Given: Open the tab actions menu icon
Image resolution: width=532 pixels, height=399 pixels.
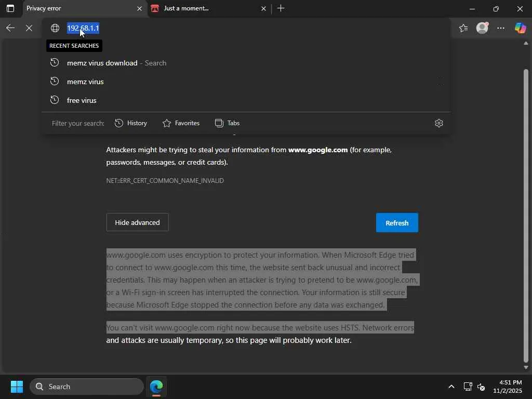Looking at the screenshot, I should [x=10, y=8].
